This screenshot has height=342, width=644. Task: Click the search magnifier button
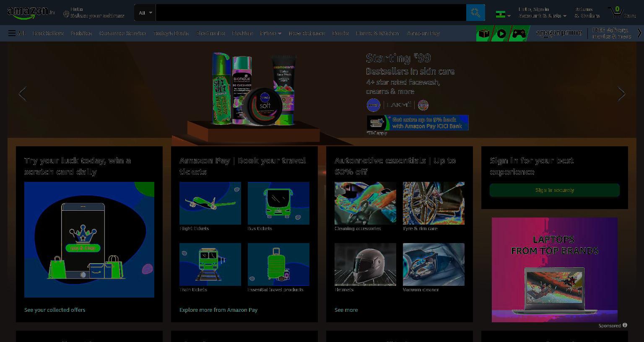click(475, 13)
